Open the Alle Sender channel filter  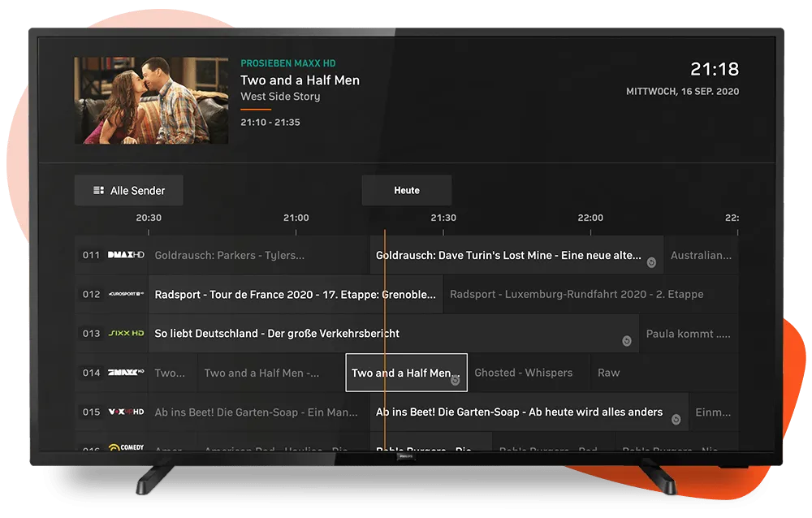128,190
